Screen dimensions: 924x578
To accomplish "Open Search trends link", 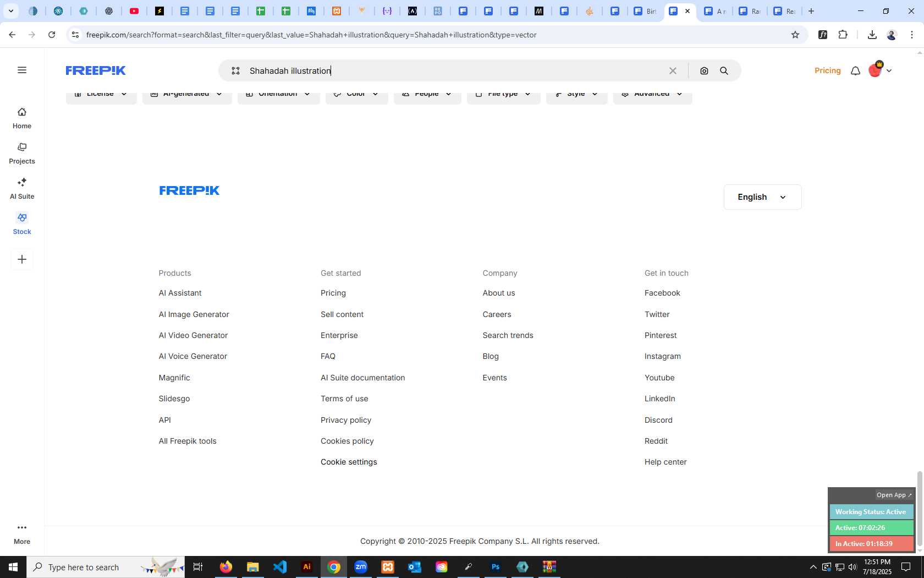I will 508,335.
